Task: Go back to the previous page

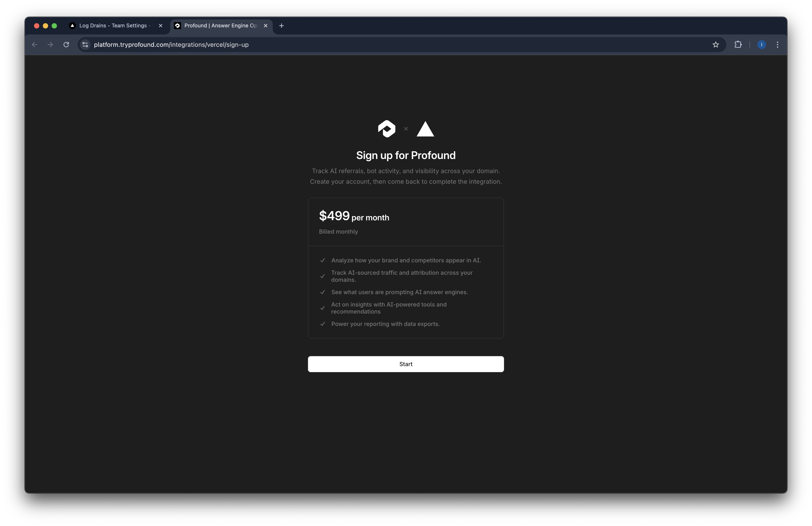Action: coord(34,45)
